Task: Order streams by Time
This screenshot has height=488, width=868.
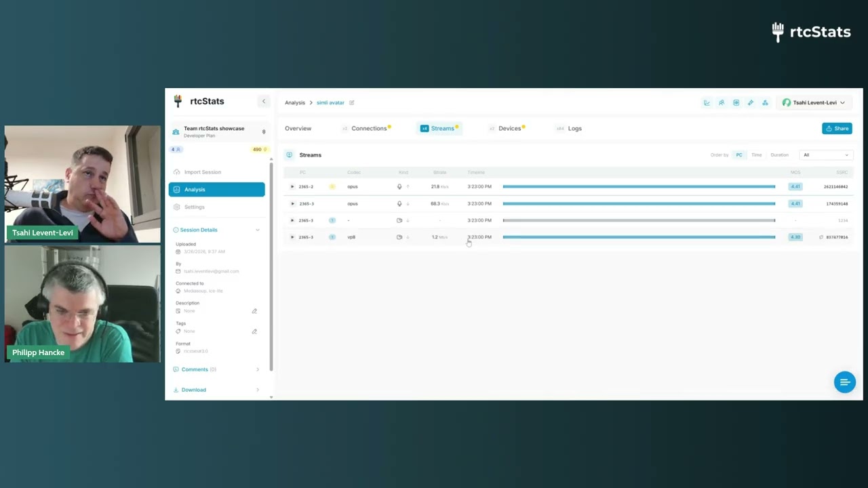Action: click(757, 155)
